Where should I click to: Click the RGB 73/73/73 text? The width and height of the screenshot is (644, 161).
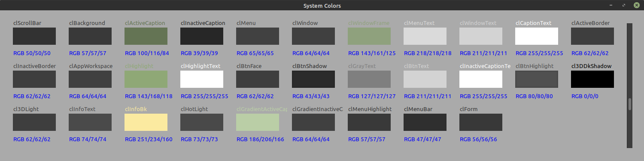(200, 139)
